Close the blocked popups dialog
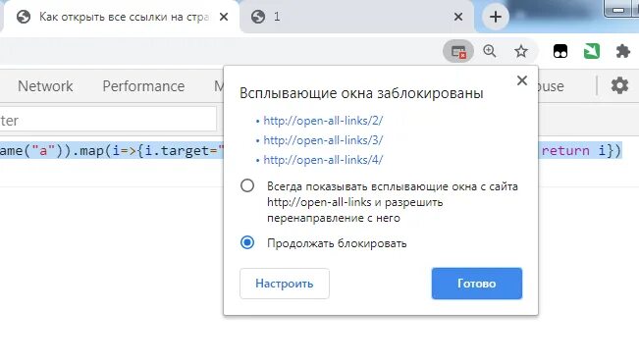The height and width of the screenshot is (364, 639). pos(522,80)
